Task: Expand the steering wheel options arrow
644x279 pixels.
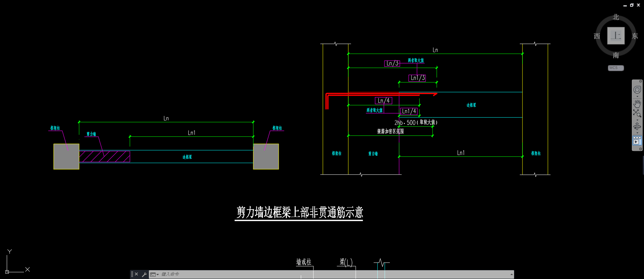Action: [637, 96]
